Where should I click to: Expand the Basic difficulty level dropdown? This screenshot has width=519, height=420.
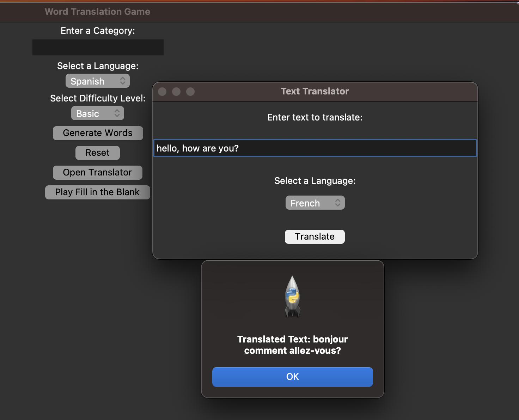[x=97, y=113]
